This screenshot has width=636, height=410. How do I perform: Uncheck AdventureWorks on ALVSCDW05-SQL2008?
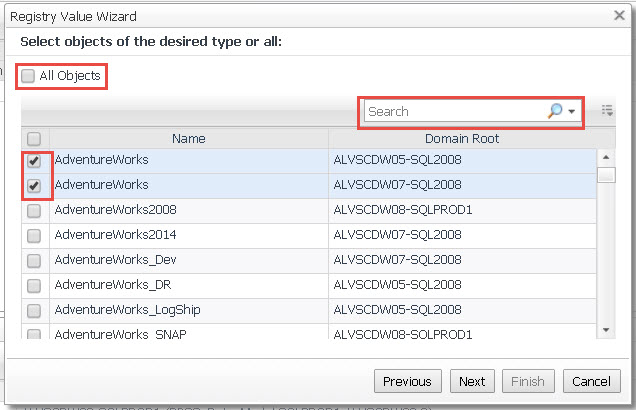(x=34, y=160)
